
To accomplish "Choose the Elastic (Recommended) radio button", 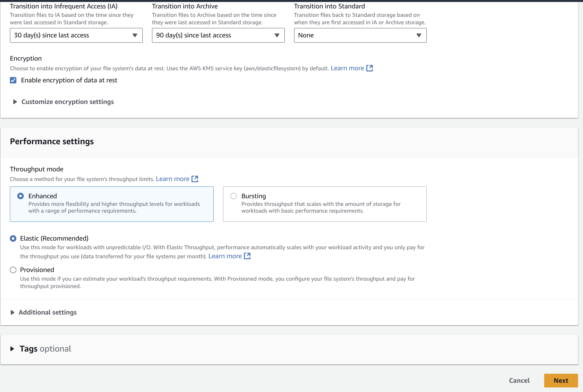I will click(13, 239).
